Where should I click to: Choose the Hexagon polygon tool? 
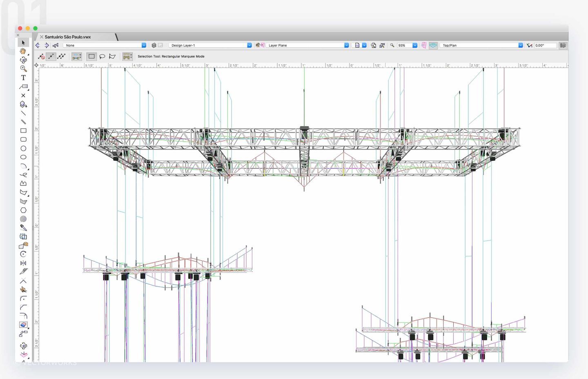(23, 210)
